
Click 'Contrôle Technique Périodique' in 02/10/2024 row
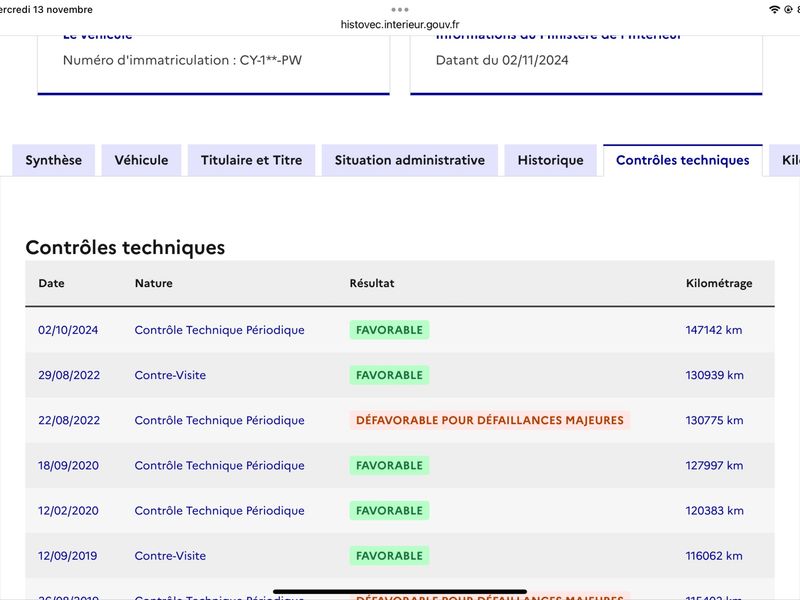click(219, 330)
